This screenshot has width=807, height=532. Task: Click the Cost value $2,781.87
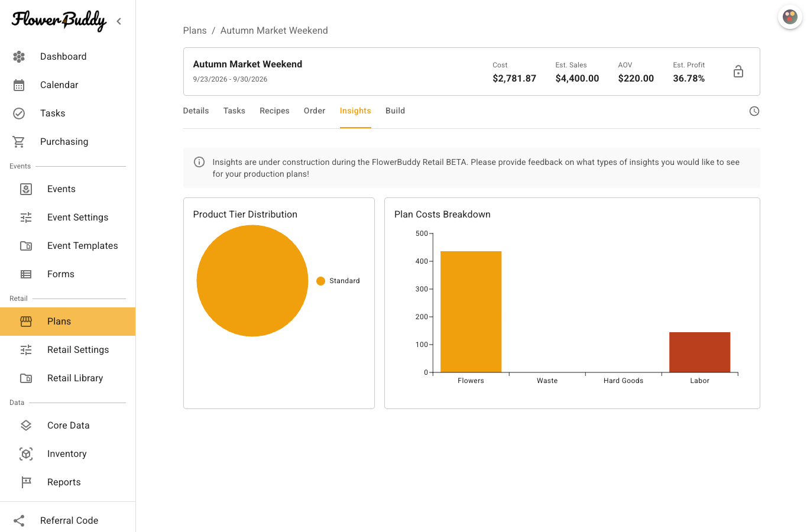coord(514,79)
